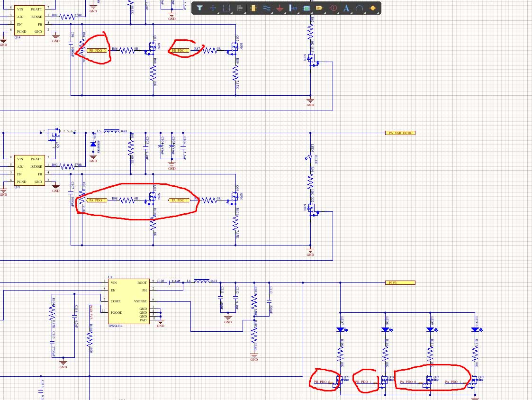
Task: Select the PA_PDO_1 port in the middle circuit
Action: click(x=179, y=200)
